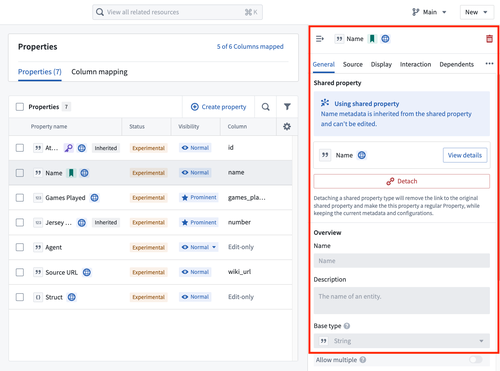500x371 pixels.
Task: Check the Agent property row checkbox
Action: tap(20, 247)
